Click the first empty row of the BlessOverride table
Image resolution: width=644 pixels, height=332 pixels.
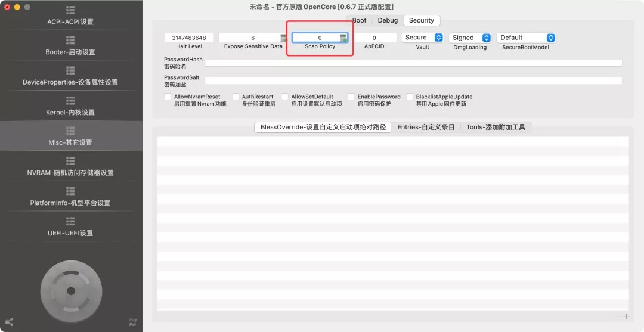click(393, 142)
